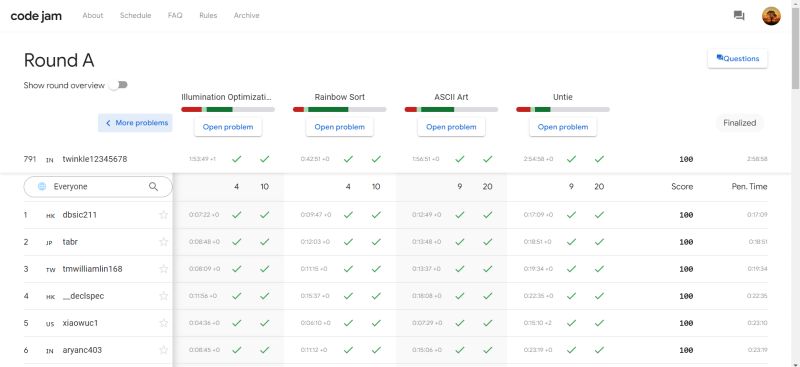Click the code jam logo
Image resolution: width=800 pixels, height=367 pixels.
36,16
